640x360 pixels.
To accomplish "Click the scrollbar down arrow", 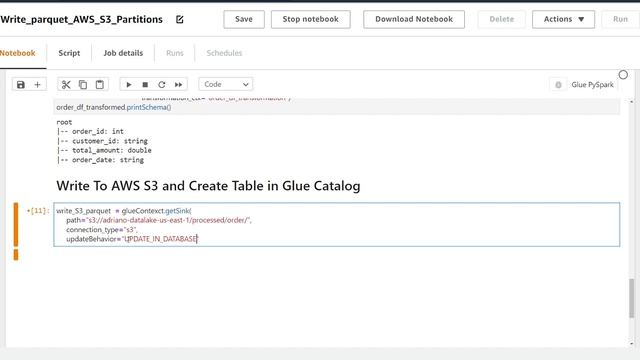I will [x=631, y=344].
